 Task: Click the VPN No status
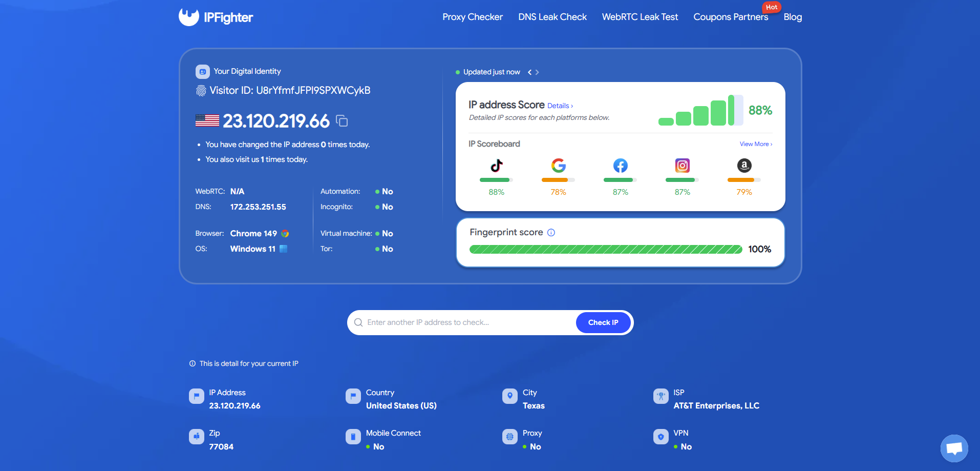click(x=683, y=447)
